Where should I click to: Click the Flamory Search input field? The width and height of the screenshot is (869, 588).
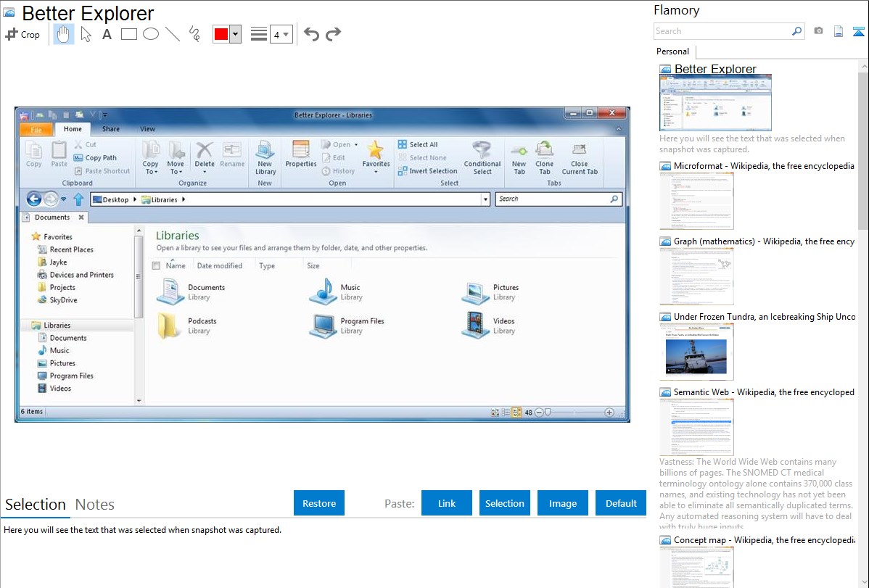click(722, 31)
